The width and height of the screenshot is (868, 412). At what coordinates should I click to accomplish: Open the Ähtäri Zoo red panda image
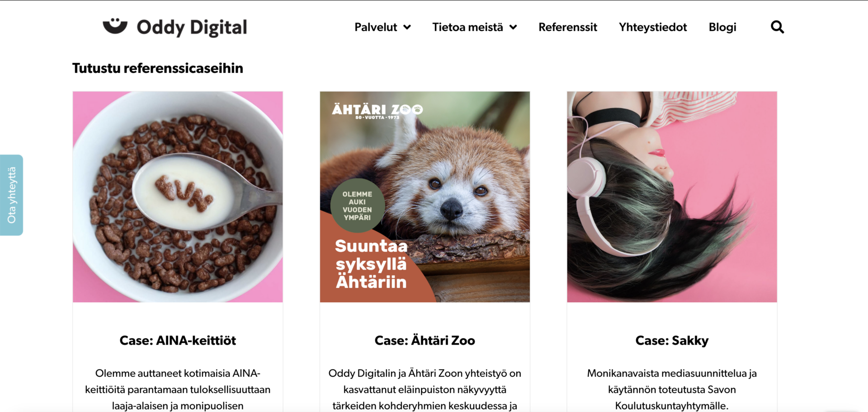tap(425, 197)
